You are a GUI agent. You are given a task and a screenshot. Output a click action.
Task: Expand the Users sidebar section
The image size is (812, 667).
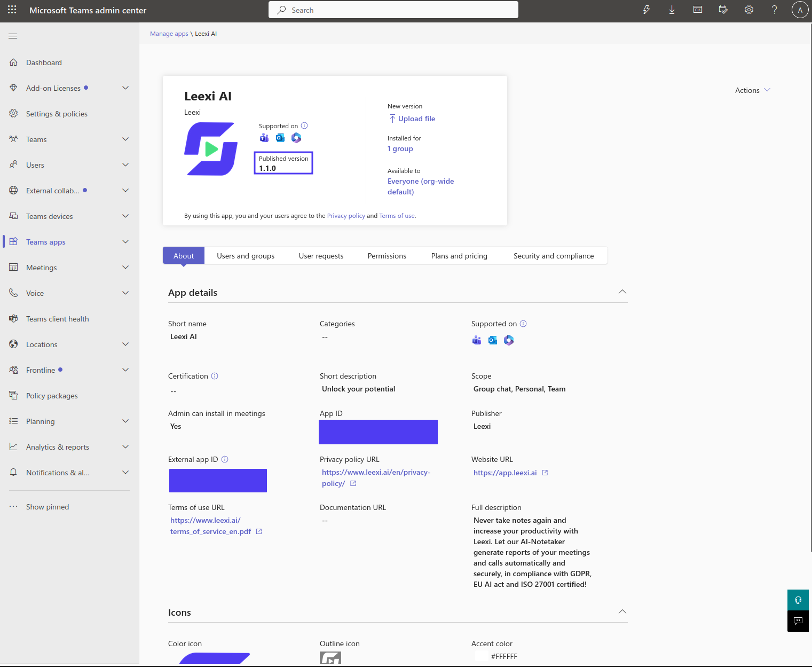coord(125,165)
